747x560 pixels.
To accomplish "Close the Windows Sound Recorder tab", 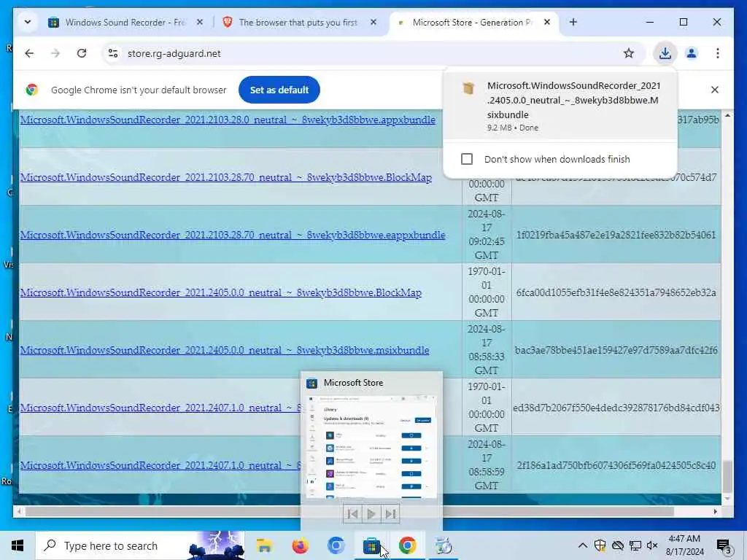I will pyautogui.click(x=200, y=22).
